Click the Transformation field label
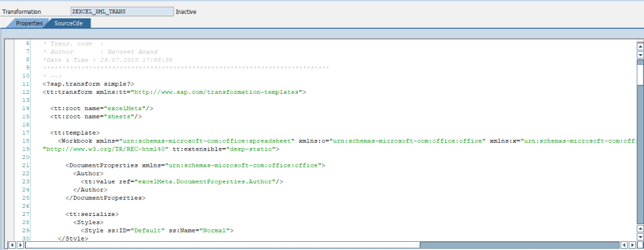 click(x=22, y=12)
